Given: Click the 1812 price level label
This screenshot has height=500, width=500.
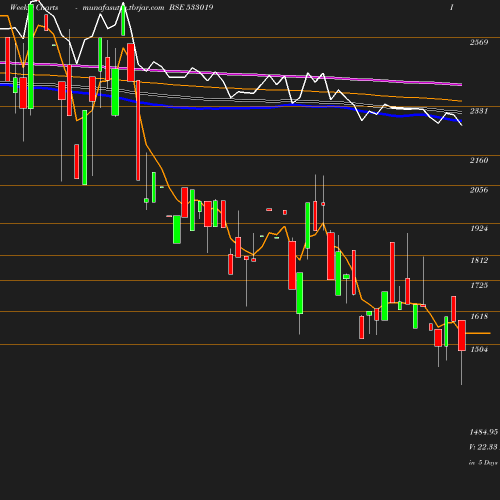Looking at the screenshot, I should coord(479,260).
